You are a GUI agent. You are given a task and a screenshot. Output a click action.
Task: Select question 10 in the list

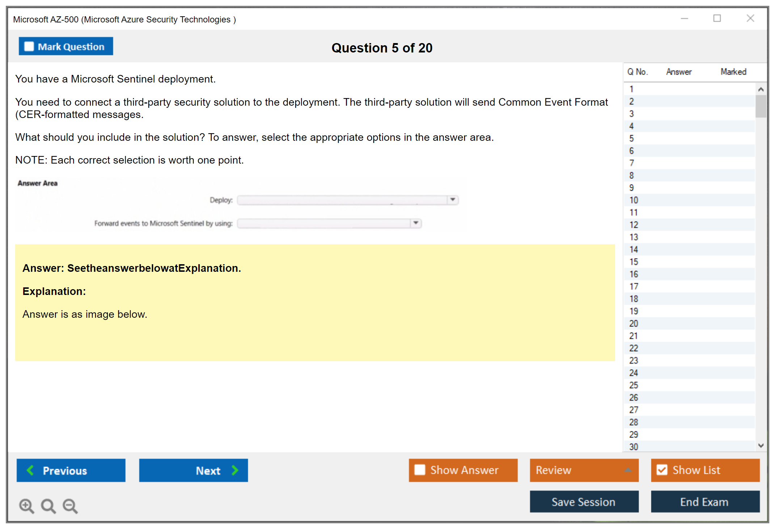coord(634,200)
